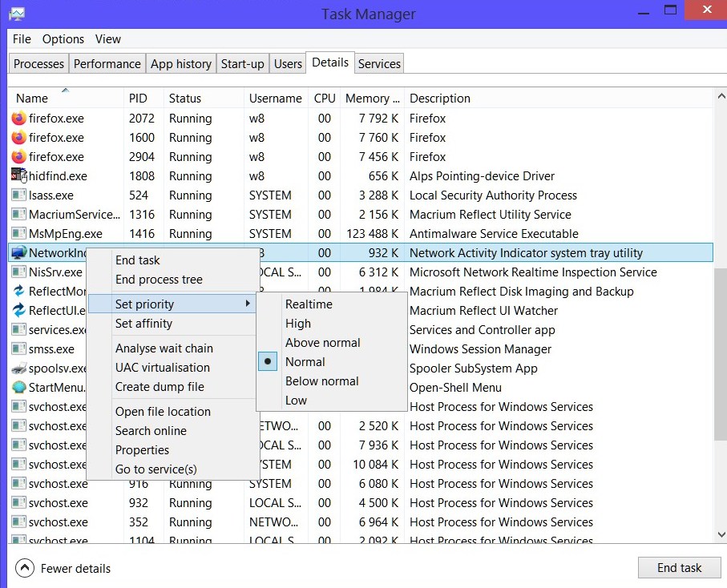Image resolution: width=727 pixels, height=588 pixels.
Task: Switch to the App history tab
Action: tap(181, 63)
